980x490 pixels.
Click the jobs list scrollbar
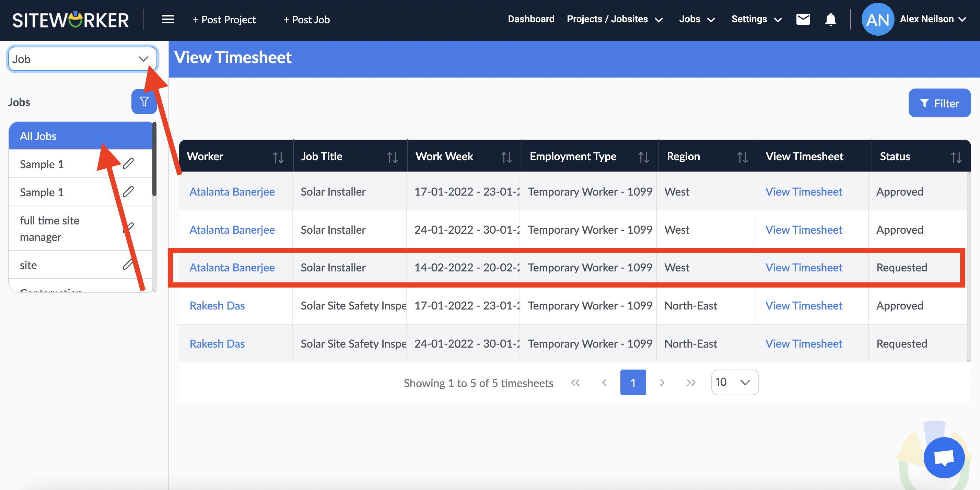pyautogui.click(x=154, y=159)
